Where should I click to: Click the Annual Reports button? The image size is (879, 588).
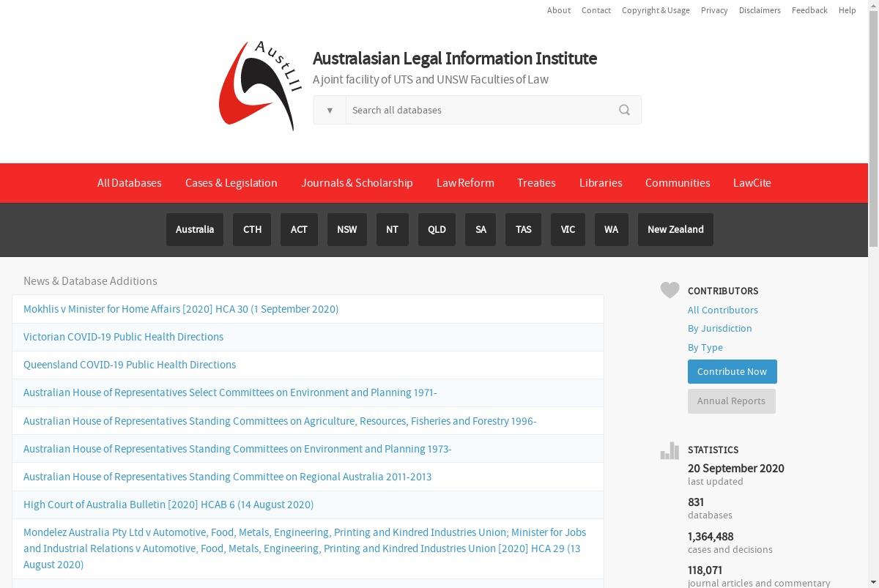pos(732,401)
